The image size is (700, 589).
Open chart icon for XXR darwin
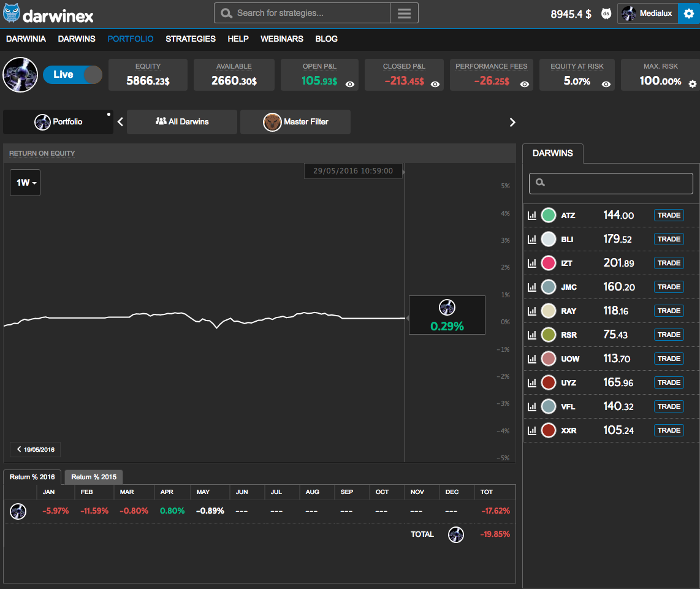tap(531, 431)
